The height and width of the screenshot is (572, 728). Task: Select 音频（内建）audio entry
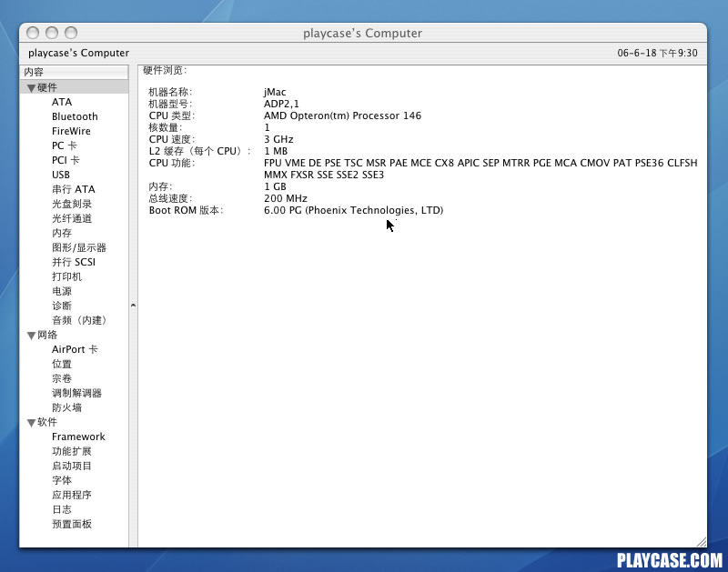click(x=79, y=320)
